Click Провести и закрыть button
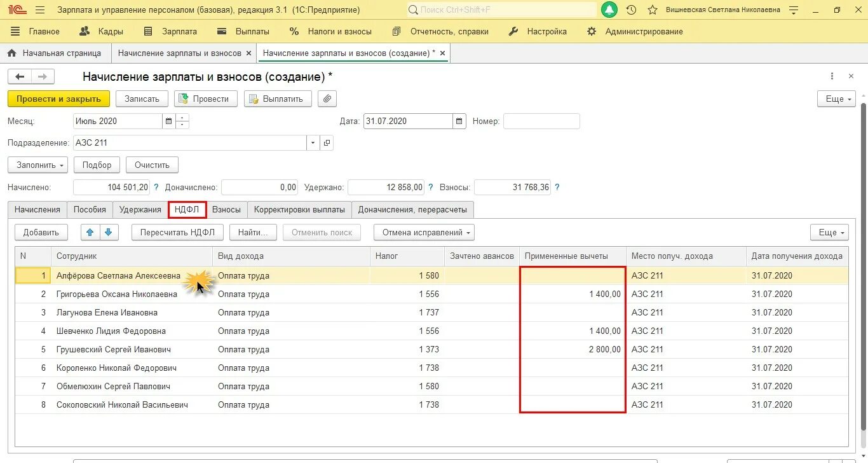The height and width of the screenshot is (463, 868). click(58, 99)
